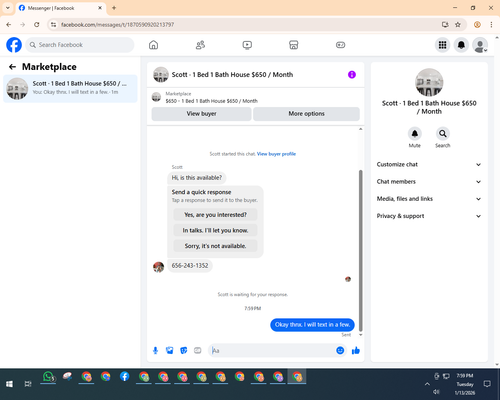Viewport: 500px width, 400px height.
Task: Click the chat scroll up arrow
Action: (360, 129)
